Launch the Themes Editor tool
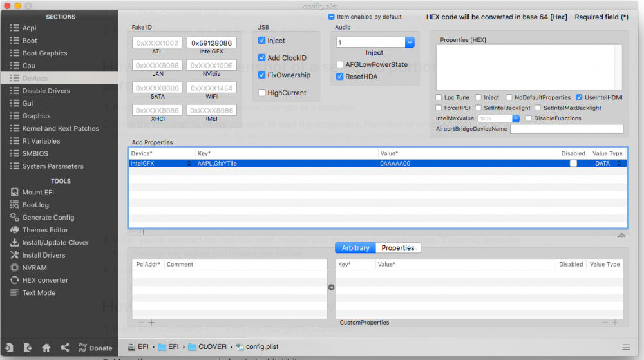 [x=45, y=230]
